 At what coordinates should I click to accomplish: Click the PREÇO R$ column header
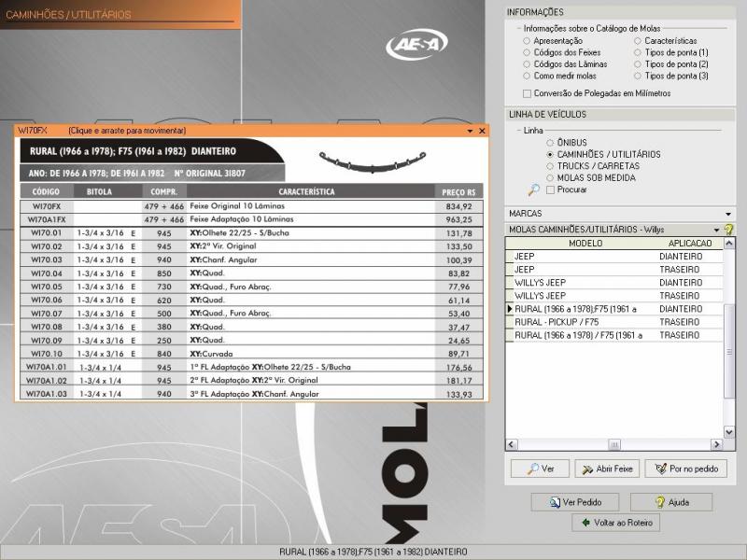point(458,192)
